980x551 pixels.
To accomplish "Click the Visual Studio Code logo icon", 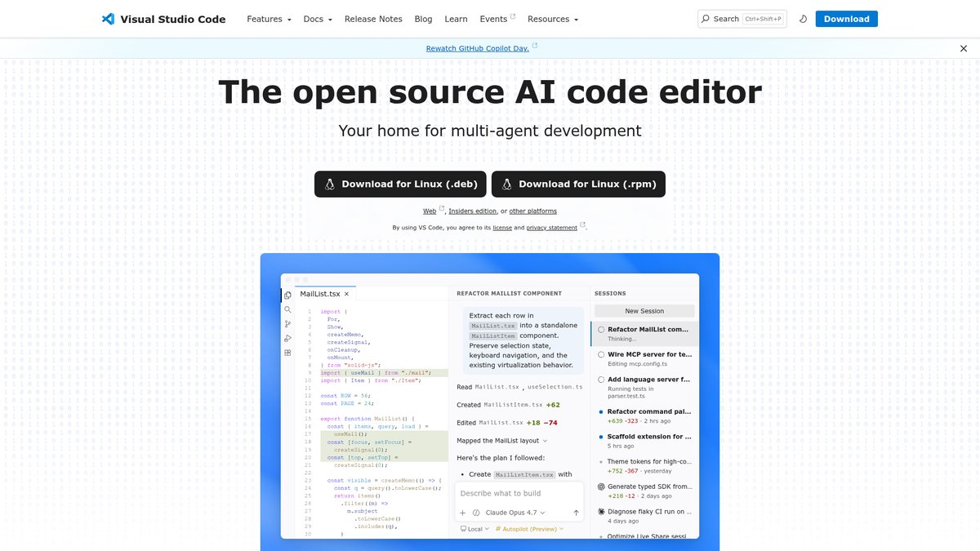I will 108,19.
